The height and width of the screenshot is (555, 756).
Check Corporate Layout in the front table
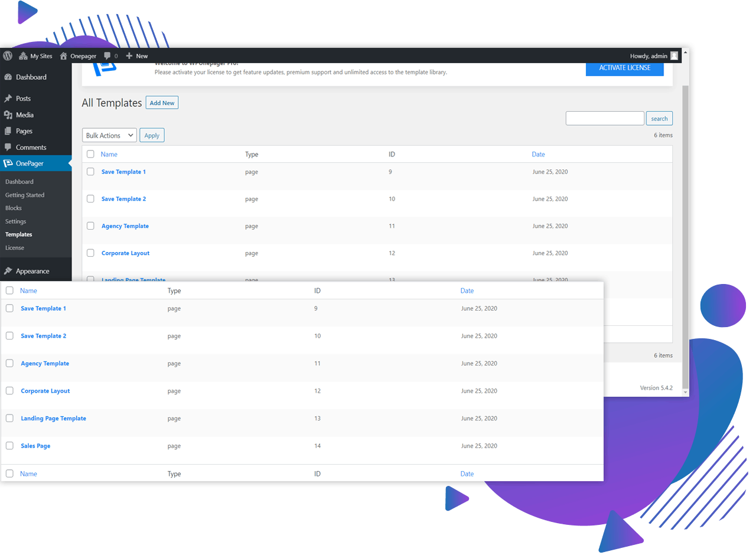coord(9,390)
